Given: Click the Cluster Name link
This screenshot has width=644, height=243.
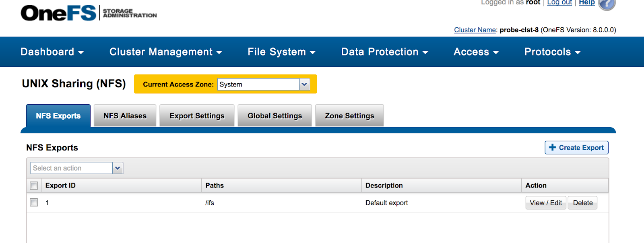Looking at the screenshot, I should pyautogui.click(x=475, y=30).
